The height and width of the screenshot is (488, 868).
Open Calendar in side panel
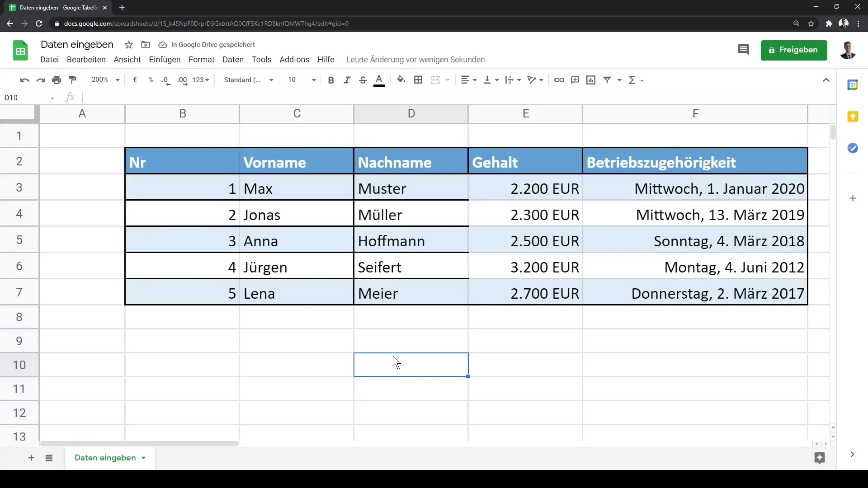[853, 84]
